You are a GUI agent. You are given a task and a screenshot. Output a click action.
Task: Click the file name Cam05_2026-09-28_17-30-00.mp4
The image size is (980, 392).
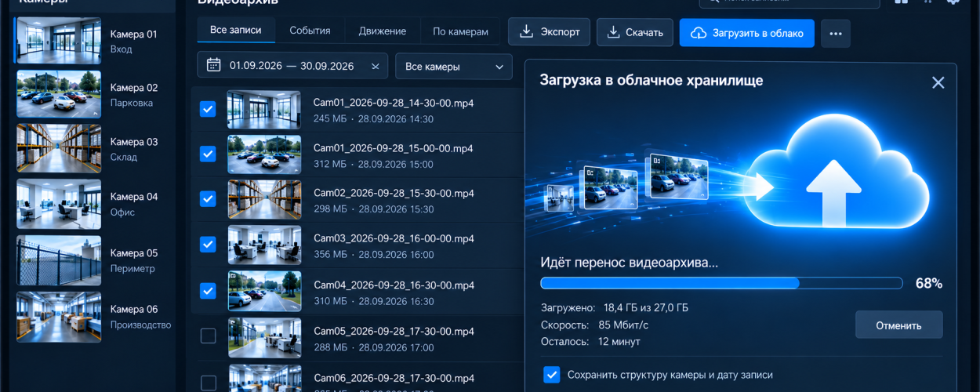click(393, 331)
